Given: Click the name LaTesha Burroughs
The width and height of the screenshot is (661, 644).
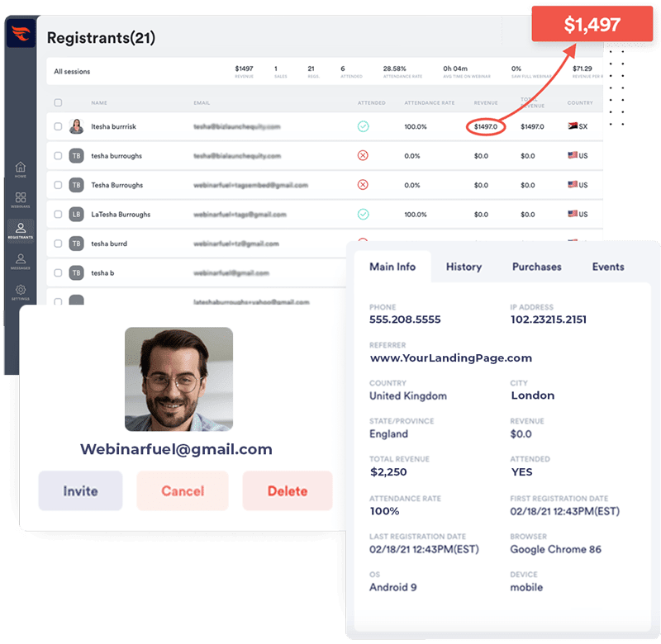Looking at the screenshot, I should pyautogui.click(x=121, y=215).
